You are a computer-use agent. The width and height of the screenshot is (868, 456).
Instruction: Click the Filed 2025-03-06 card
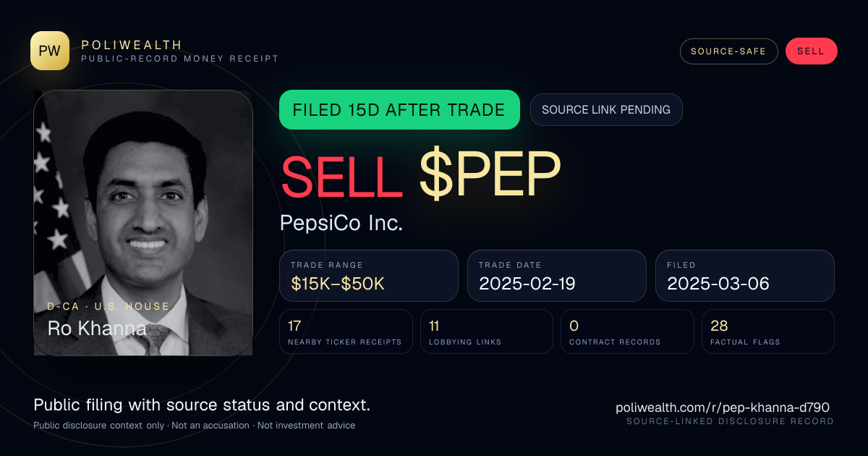coord(745,276)
